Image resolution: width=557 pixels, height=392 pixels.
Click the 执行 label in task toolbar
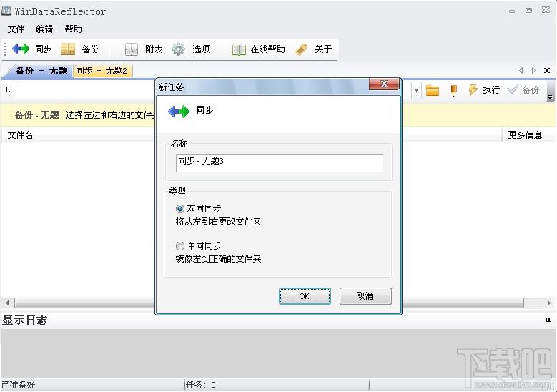(x=491, y=90)
